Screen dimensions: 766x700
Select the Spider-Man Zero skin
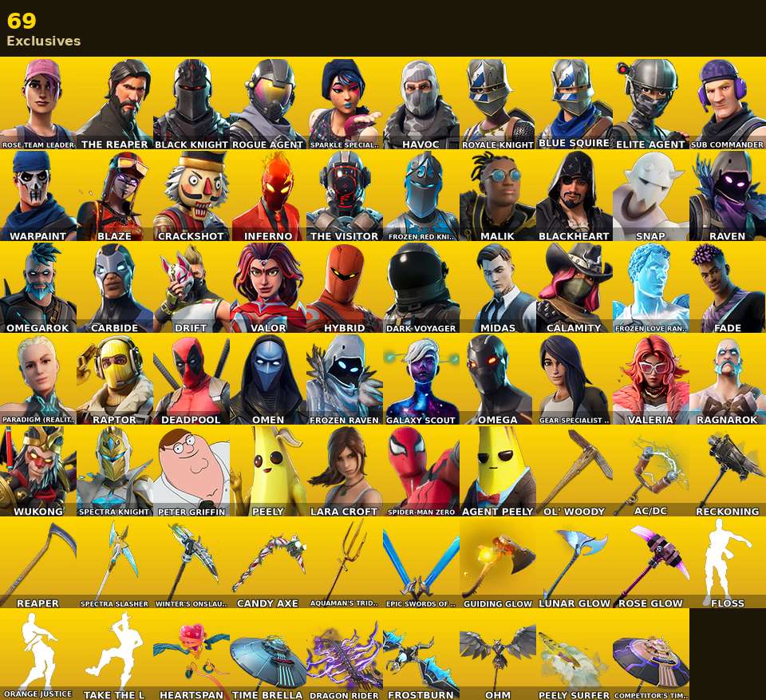[x=421, y=471]
